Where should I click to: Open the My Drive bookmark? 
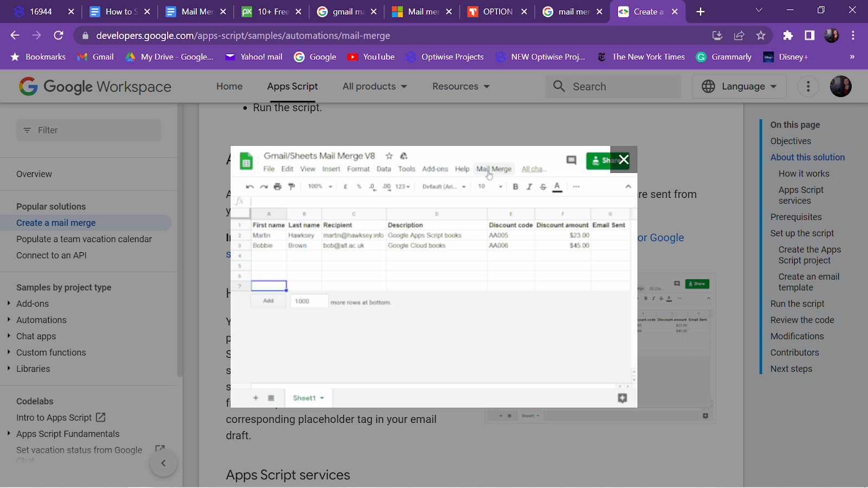coord(169,57)
